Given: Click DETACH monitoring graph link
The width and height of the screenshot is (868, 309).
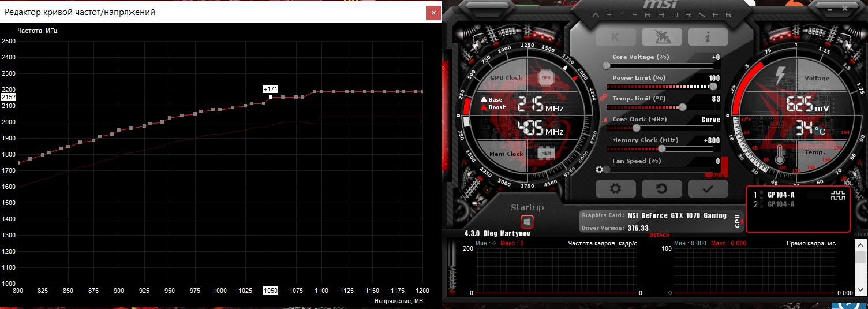Looking at the screenshot, I should coord(660,235).
